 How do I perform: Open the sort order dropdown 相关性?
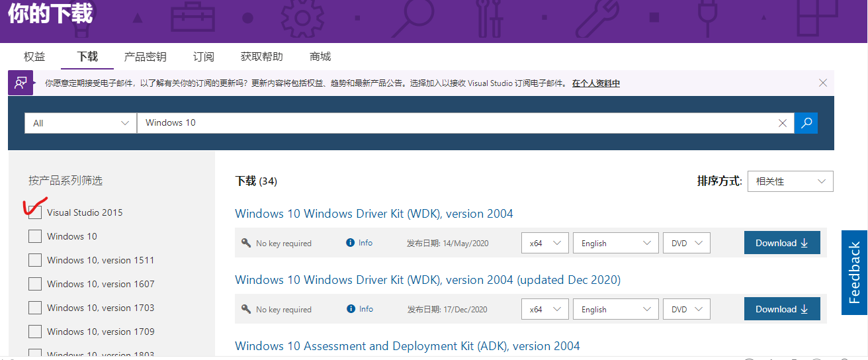click(790, 181)
